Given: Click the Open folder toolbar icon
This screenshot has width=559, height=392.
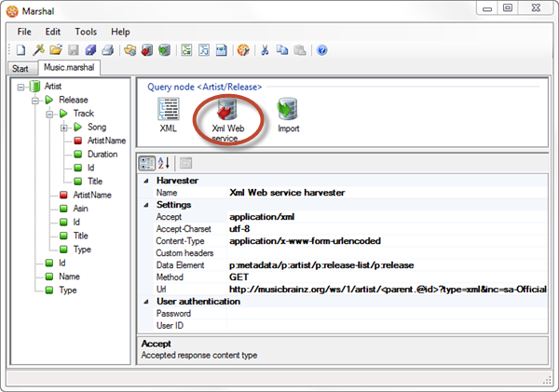Looking at the screenshot, I should (55, 49).
